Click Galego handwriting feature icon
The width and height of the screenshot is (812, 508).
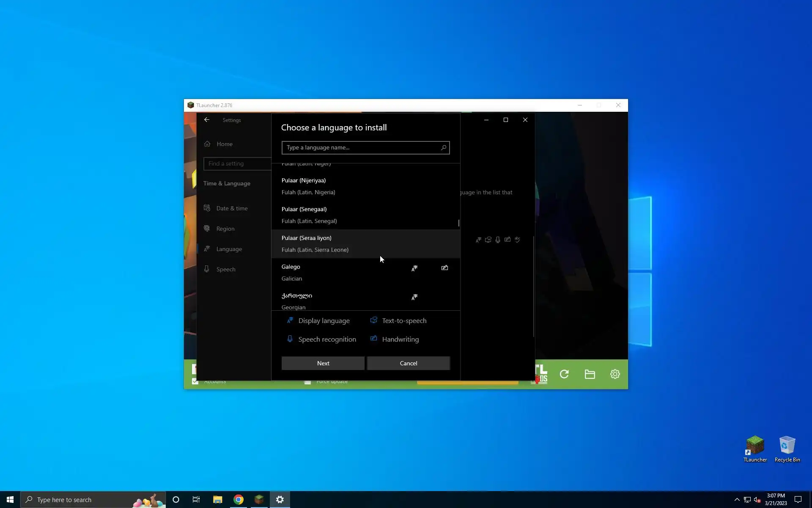[x=444, y=268]
